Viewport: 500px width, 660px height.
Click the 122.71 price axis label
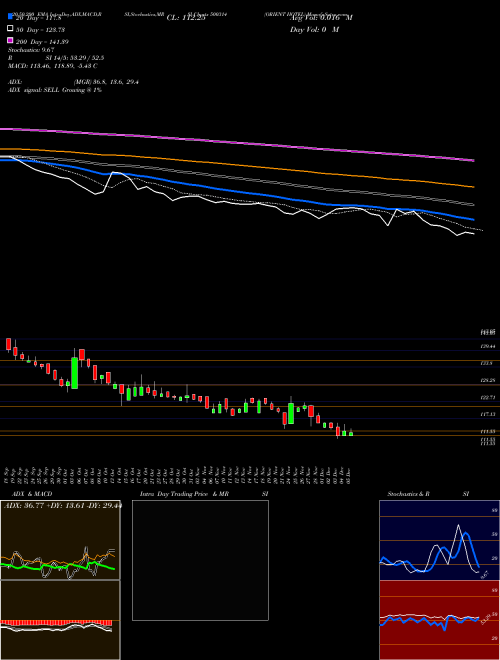(x=487, y=397)
